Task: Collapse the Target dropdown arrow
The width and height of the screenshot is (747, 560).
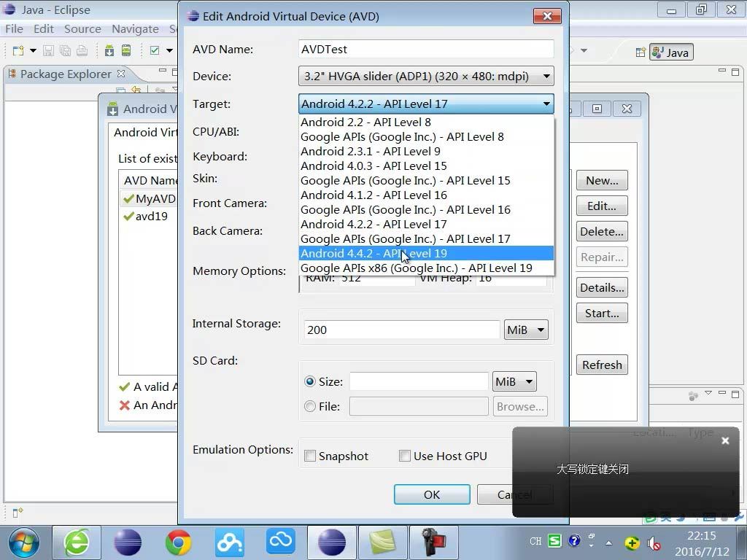Action: click(x=546, y=104)
